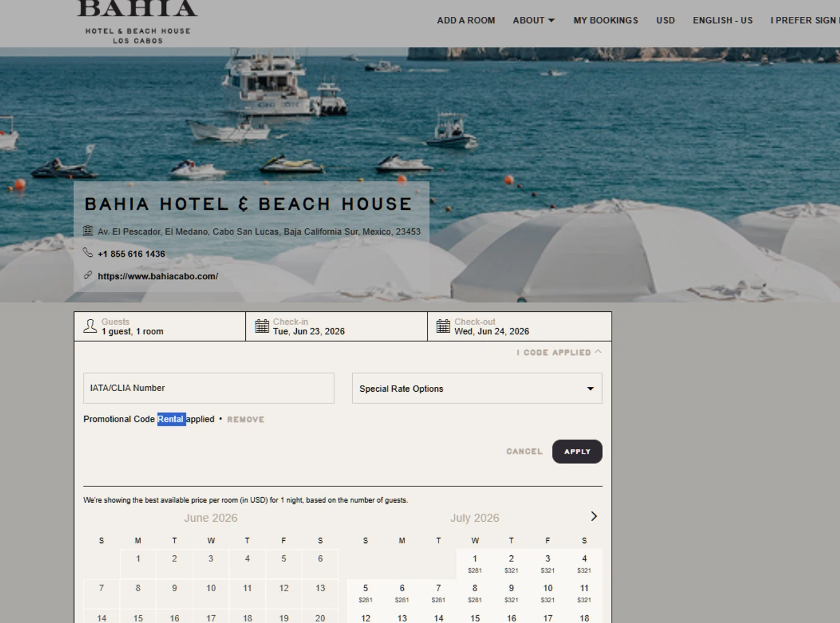Click the hotel address text
This screenshot has width=840, height=623.
click(x=259, y=232)
